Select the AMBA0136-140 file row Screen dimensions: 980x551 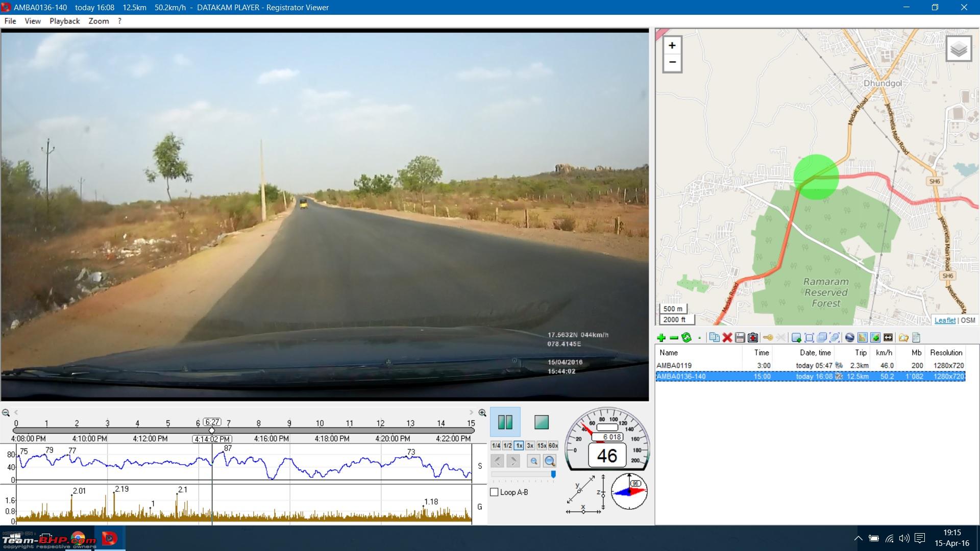[x=811, y=377]
